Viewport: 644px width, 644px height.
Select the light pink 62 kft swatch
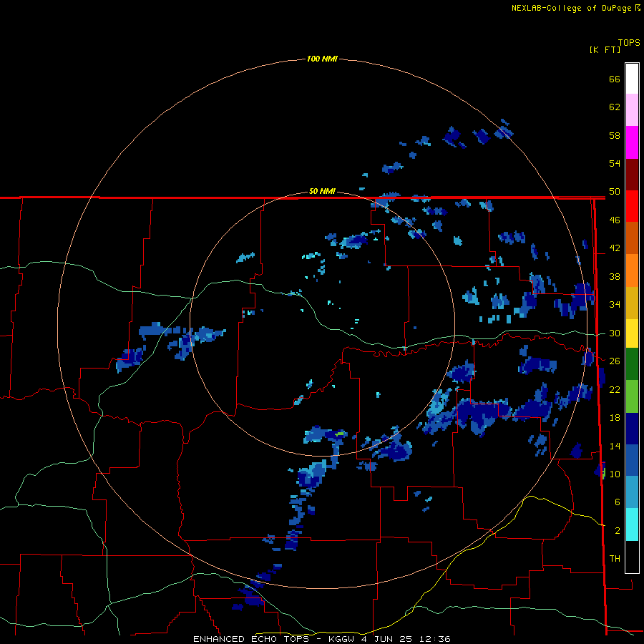(632, 110)
